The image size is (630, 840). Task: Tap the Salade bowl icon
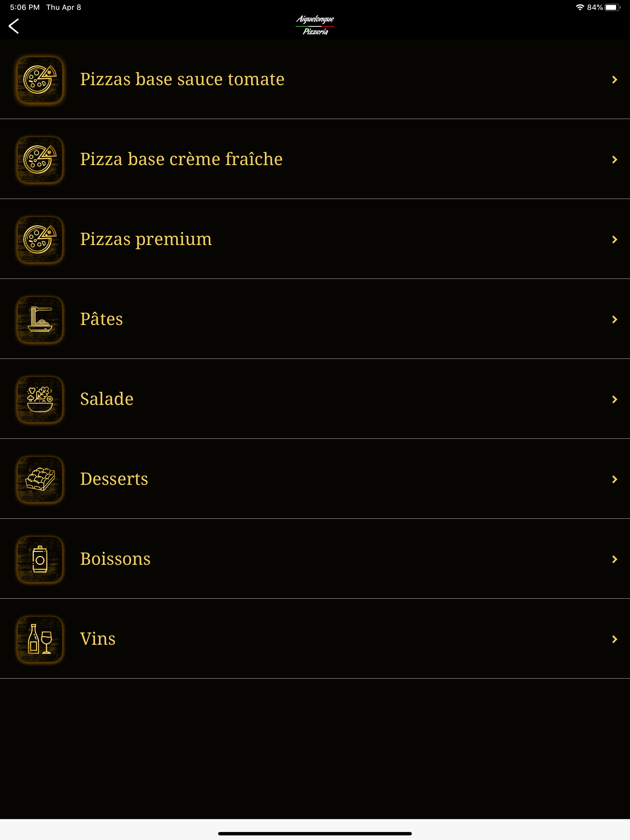[x=40, y=399]
